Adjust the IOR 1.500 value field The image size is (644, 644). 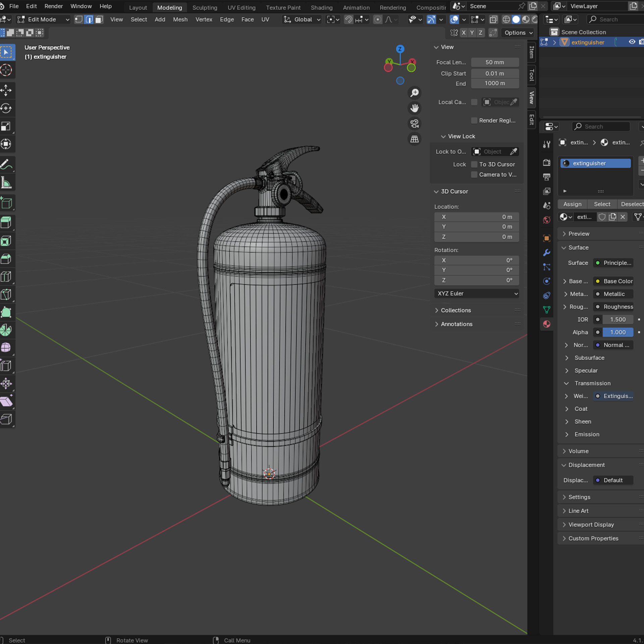618,320
